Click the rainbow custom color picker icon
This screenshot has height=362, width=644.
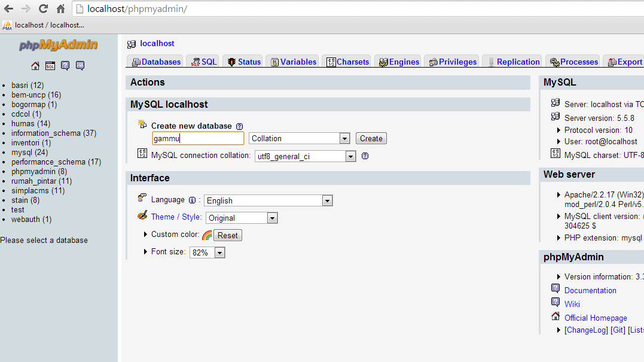point(207,235)
